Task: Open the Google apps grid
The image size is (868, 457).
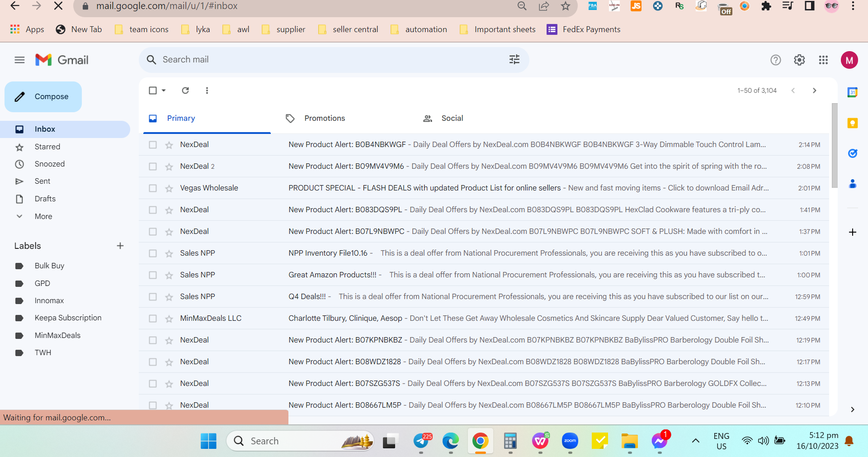Action: coord(823,60)
